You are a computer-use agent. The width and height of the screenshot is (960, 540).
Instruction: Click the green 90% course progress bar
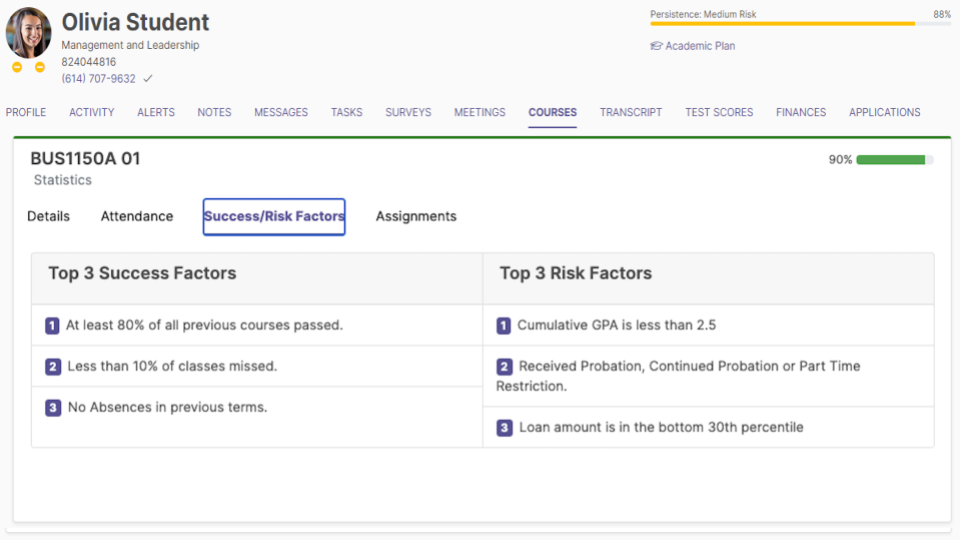(x=891, y=160)
